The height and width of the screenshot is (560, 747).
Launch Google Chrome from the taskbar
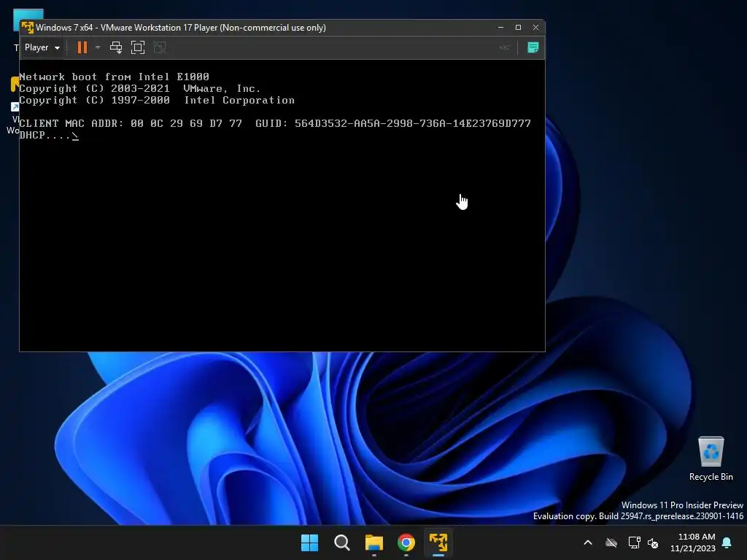coord(406,542)
